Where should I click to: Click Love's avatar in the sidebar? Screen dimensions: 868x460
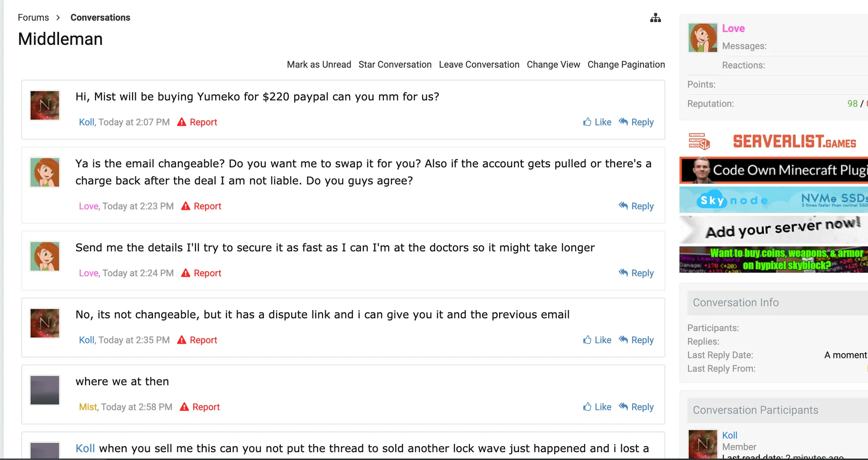click(x=703, y=38)
